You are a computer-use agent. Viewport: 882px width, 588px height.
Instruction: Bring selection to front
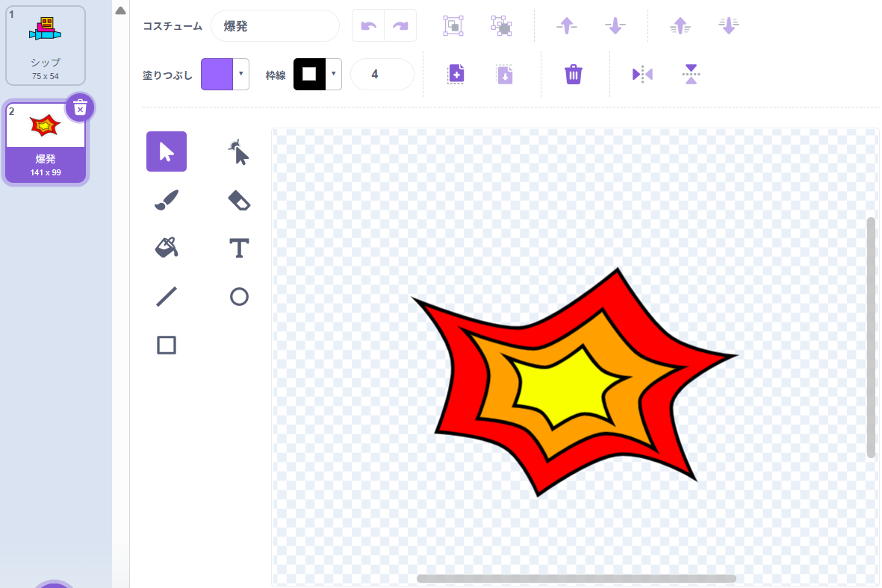click(680, 26)
